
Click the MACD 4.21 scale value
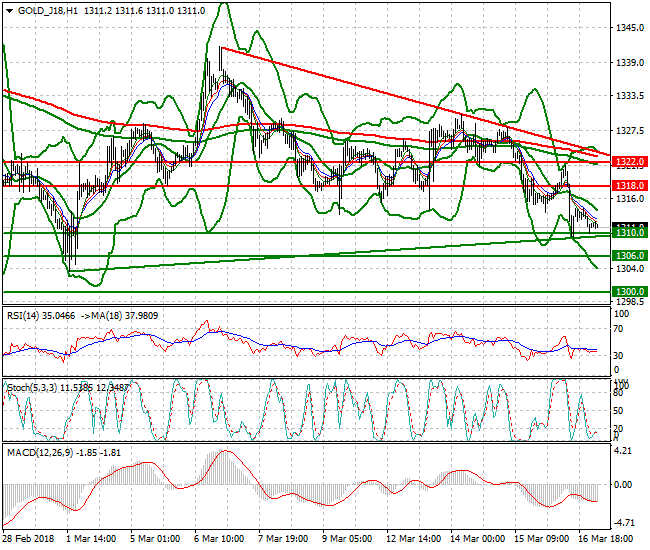click(x=623, y=451)
